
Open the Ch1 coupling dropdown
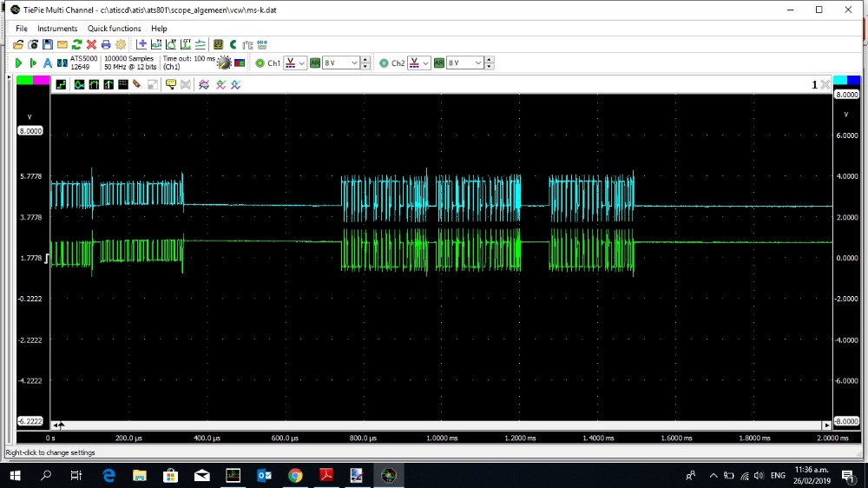[x=296, y=63]
